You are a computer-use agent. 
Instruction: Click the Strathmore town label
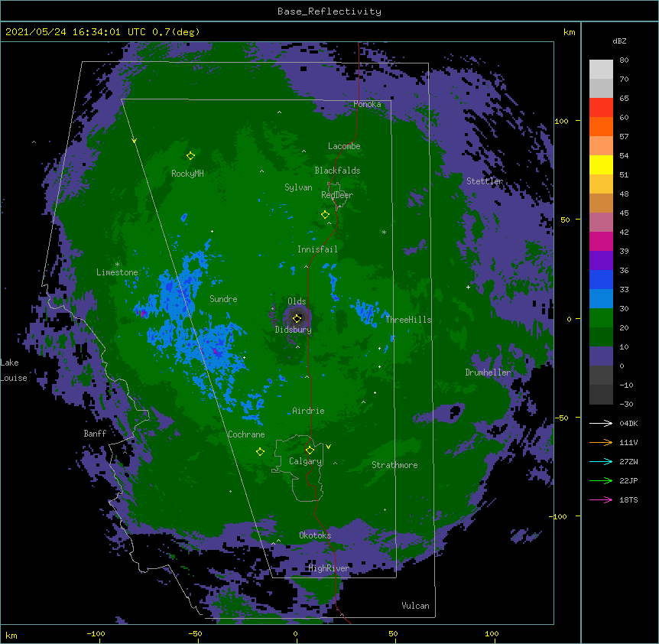click(394, 465)
